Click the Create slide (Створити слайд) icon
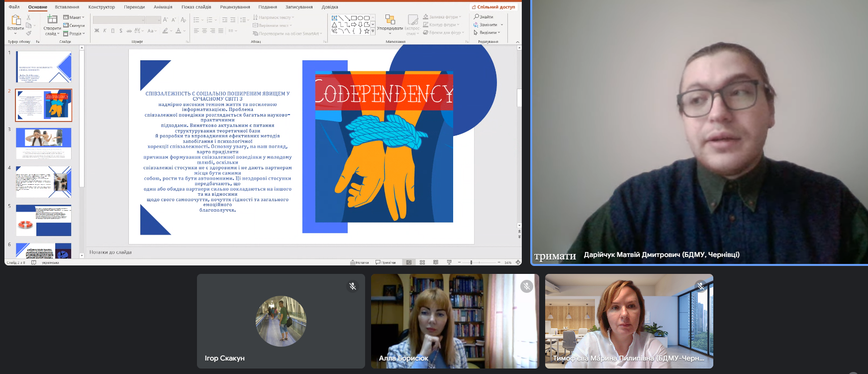 (52, 19)
